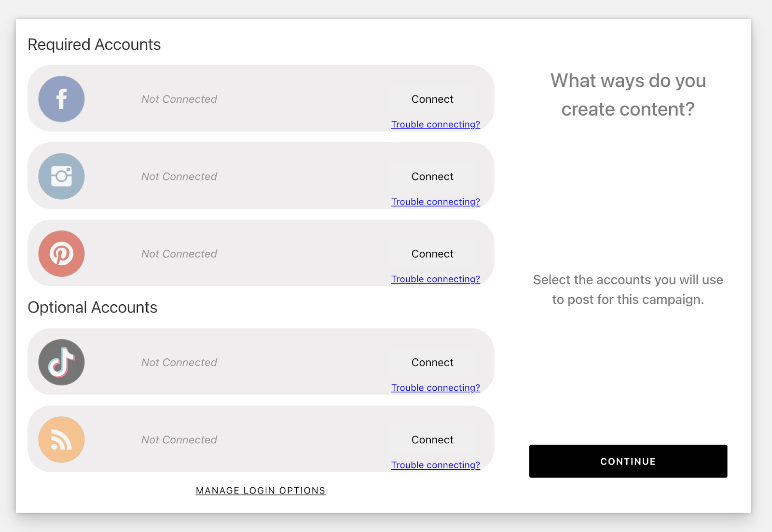Connect the TikTok account

[x=432, y=362]
